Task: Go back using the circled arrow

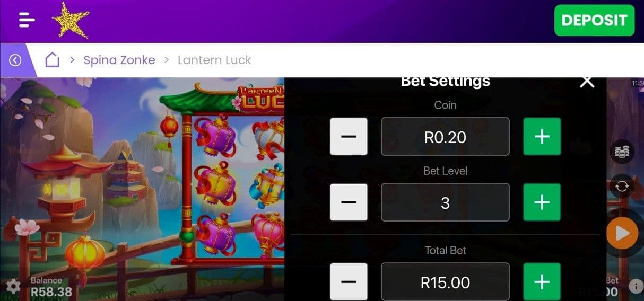Action: pyautogui.click(x=15, y=60)
